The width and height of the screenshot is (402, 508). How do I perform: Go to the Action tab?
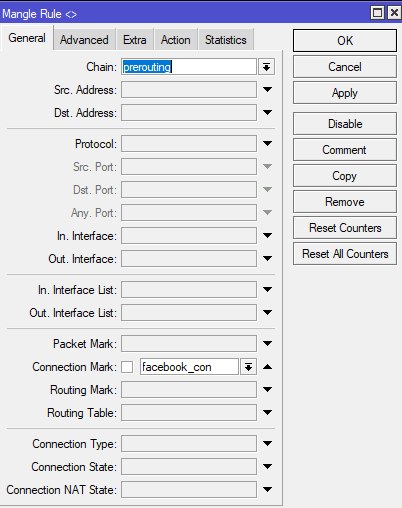click(176, 40)
